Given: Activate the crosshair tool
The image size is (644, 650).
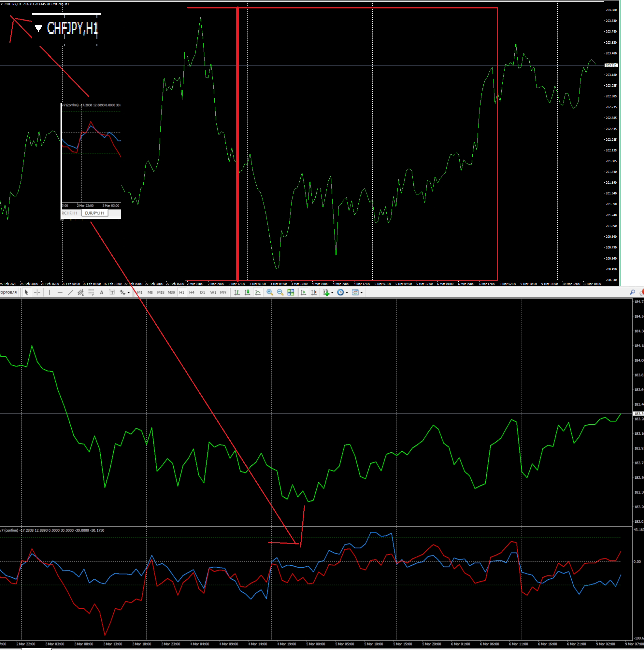Looking at the screenshot, I should [37, 292].
